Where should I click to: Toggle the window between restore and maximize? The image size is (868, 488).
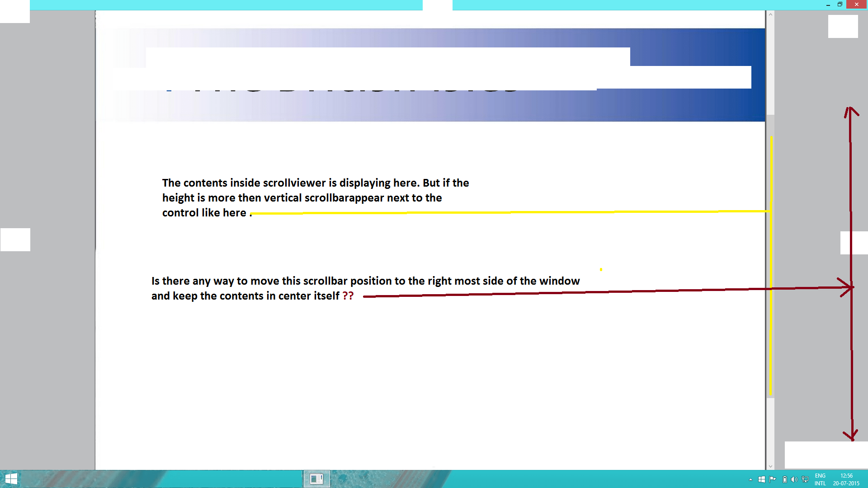click(x=840, y=5)
